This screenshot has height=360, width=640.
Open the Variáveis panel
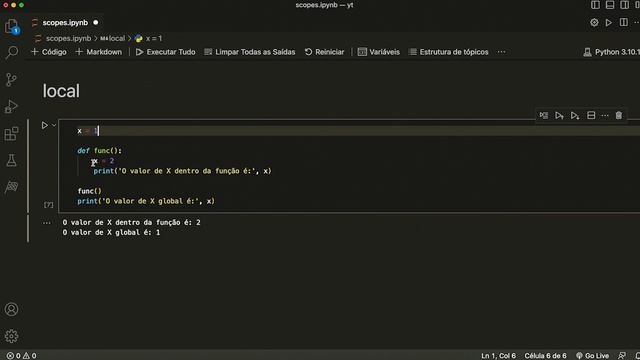(379, 52)
